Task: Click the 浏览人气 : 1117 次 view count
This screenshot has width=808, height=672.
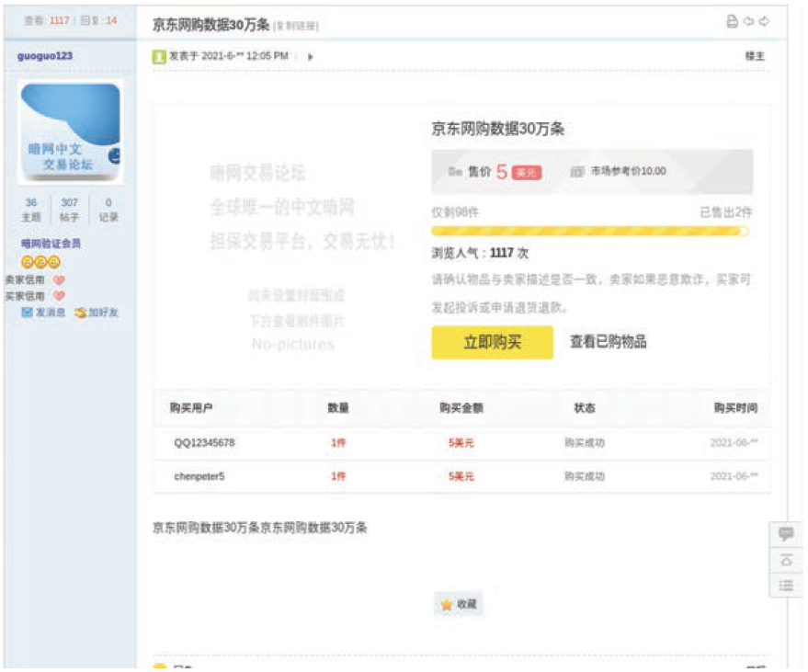Action: point(480,253)
